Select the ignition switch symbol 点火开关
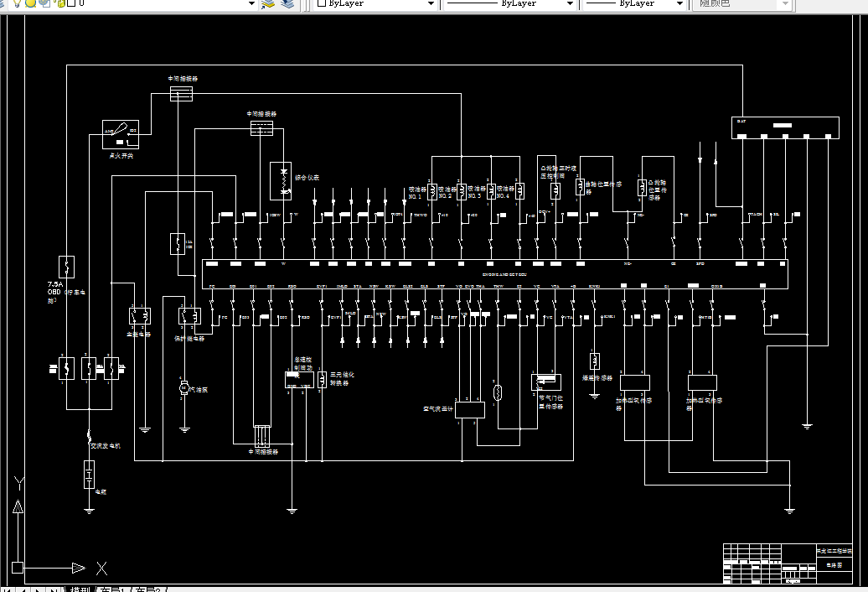Screen dimensions: 868x592 121,134
